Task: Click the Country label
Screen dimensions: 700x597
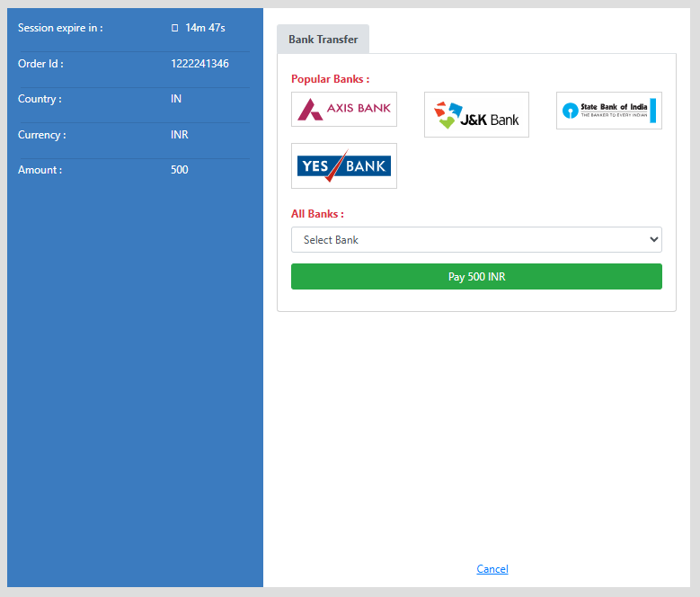Action: click(x=40, y=99)
